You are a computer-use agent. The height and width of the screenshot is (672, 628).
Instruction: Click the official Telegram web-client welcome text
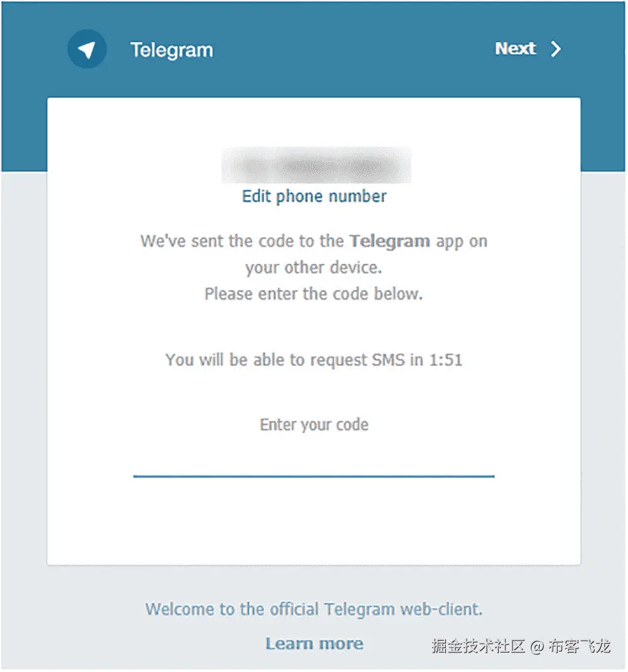pos(314,609)
